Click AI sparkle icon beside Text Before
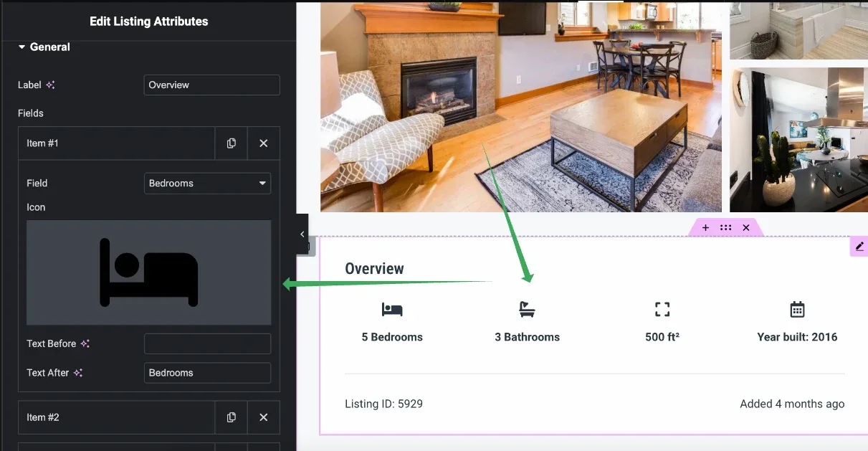This screenshot has width=868, height=451. click(85, 343)
